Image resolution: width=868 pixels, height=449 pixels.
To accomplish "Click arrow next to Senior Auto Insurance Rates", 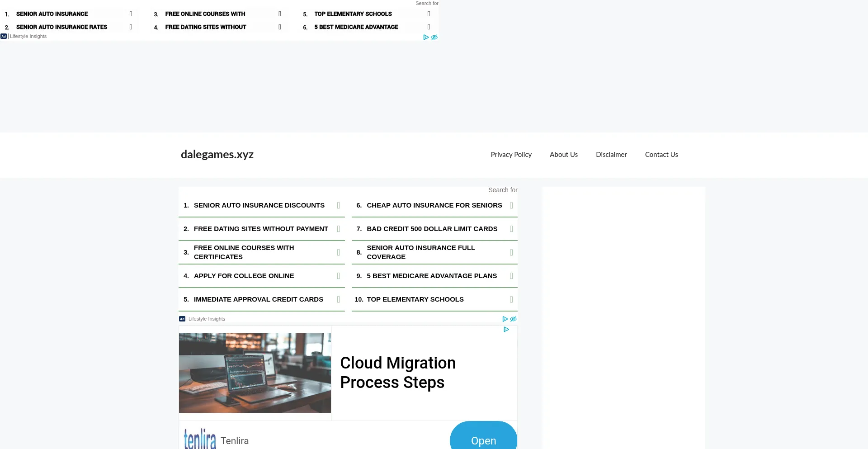I will click(131, 27).
